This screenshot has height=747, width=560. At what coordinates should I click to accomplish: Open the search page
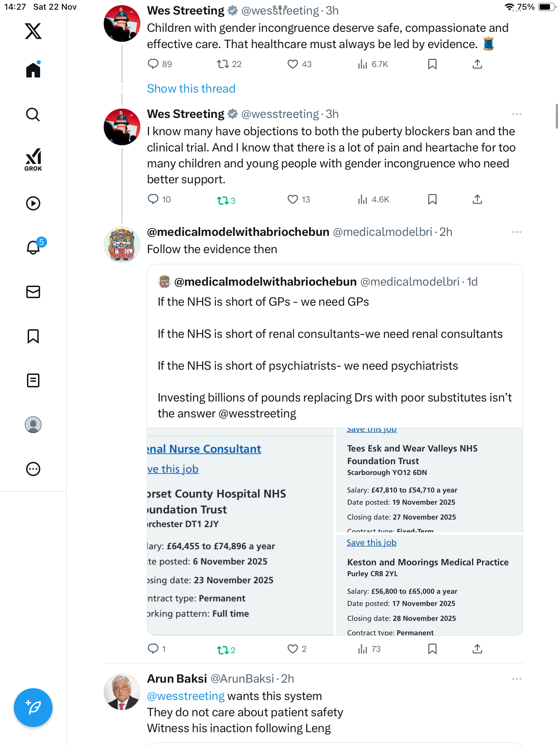[33, 114]
